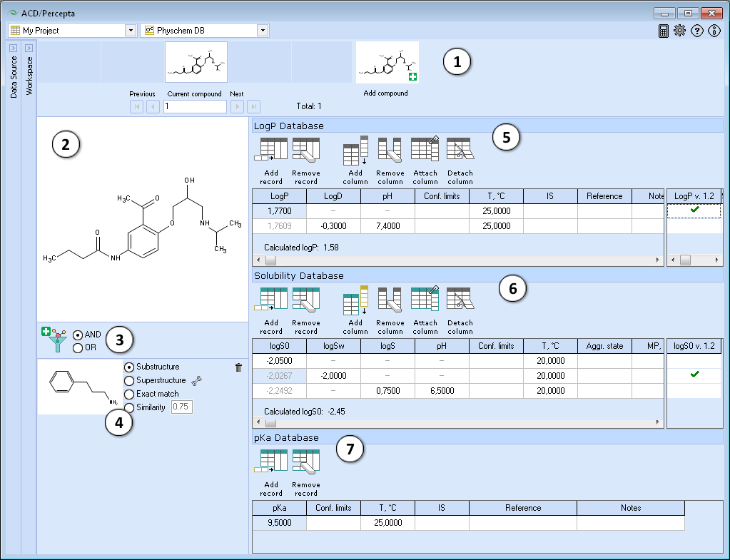Screen dimensions: 730x560
Task: Click Remove column in LogP Database
Action: tap(390, 161)
